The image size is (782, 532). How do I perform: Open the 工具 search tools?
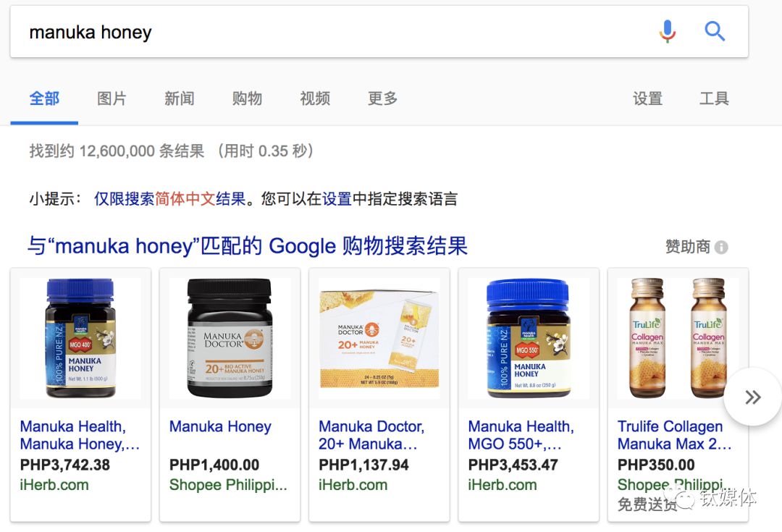pos(714,98)
